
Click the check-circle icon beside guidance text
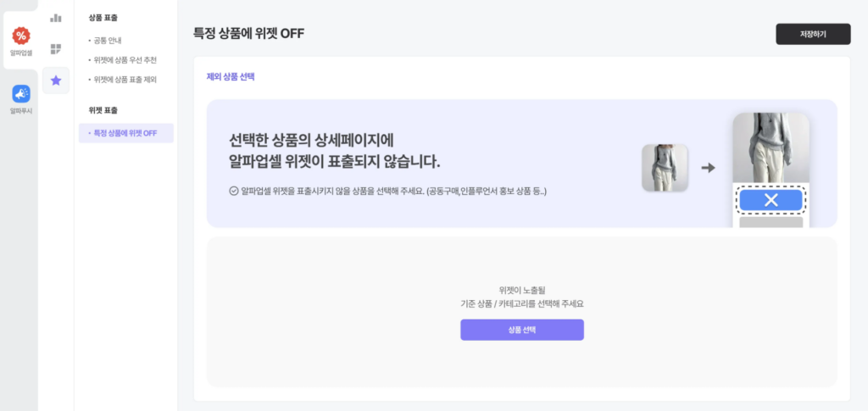click(x=234, y=191)
